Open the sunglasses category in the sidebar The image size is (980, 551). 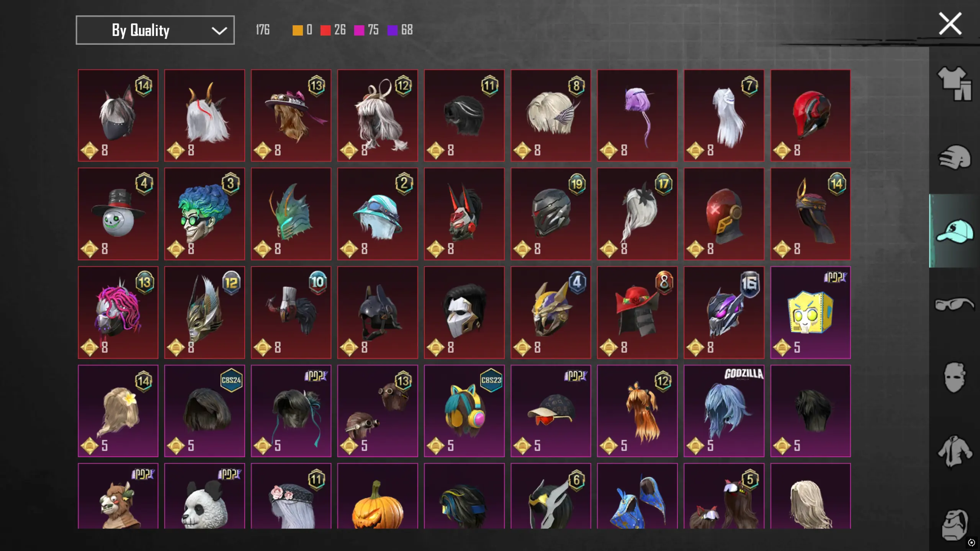coord(954,304)
